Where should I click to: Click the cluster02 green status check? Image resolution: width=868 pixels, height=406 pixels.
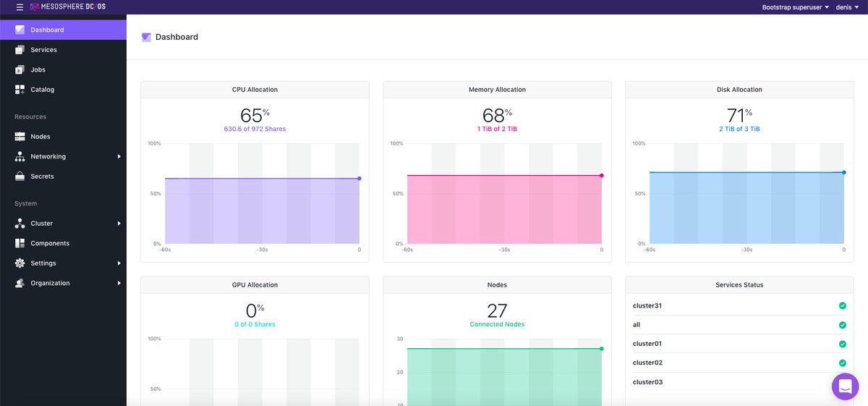coord(843,363)
